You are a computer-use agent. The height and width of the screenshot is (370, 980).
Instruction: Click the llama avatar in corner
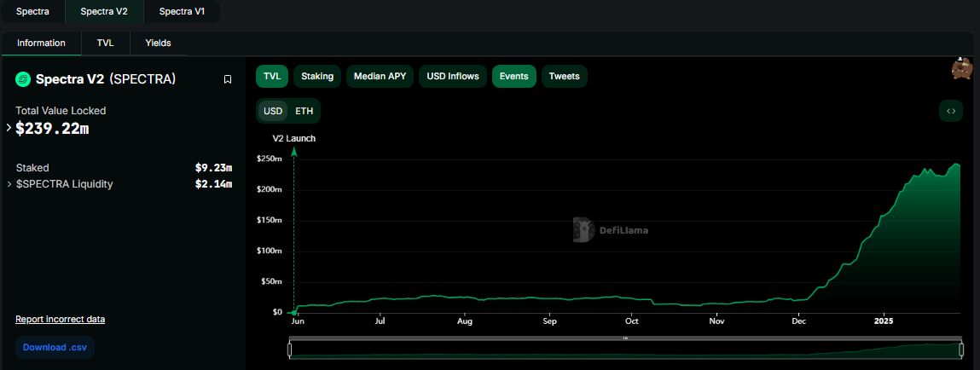click(962, 68)
